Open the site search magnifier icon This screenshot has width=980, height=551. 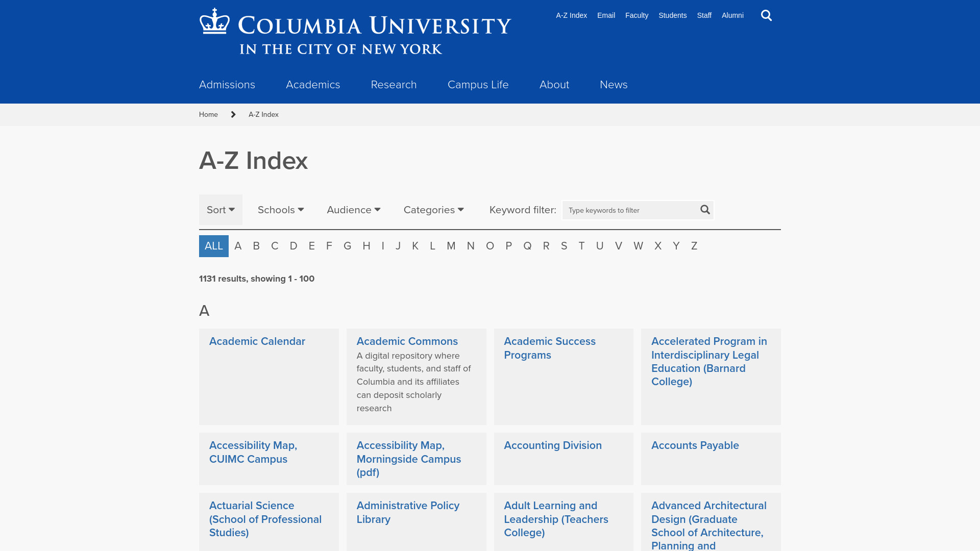(766, 15)
